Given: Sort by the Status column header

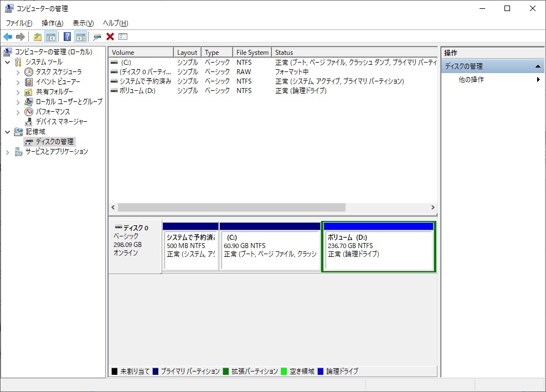Looking at the screenshot, I should (x=354, y=52).
